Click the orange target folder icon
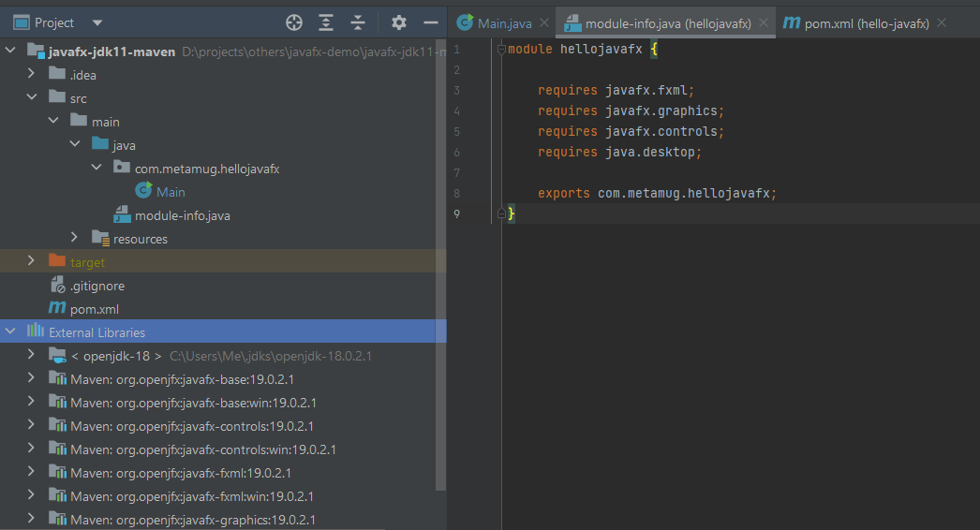 (x=57, y=260)
